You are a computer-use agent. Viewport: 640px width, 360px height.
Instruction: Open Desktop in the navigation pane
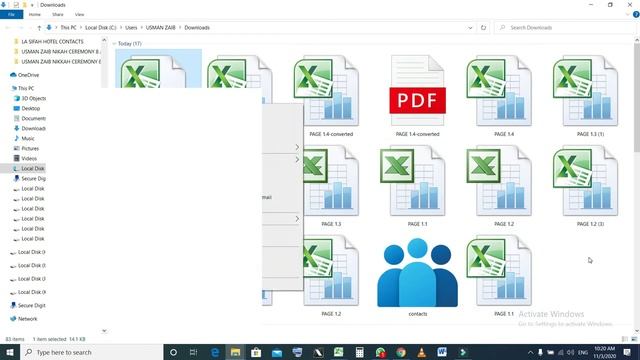tap(27, 109)
